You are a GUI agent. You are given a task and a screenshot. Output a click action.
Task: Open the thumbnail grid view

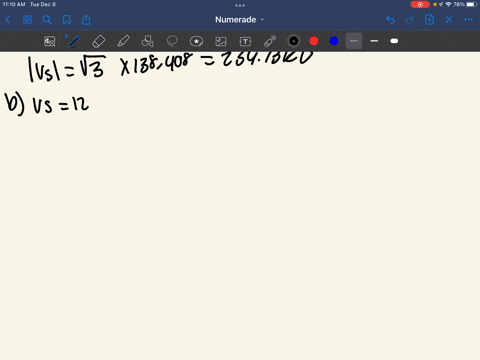click(27, 20)
